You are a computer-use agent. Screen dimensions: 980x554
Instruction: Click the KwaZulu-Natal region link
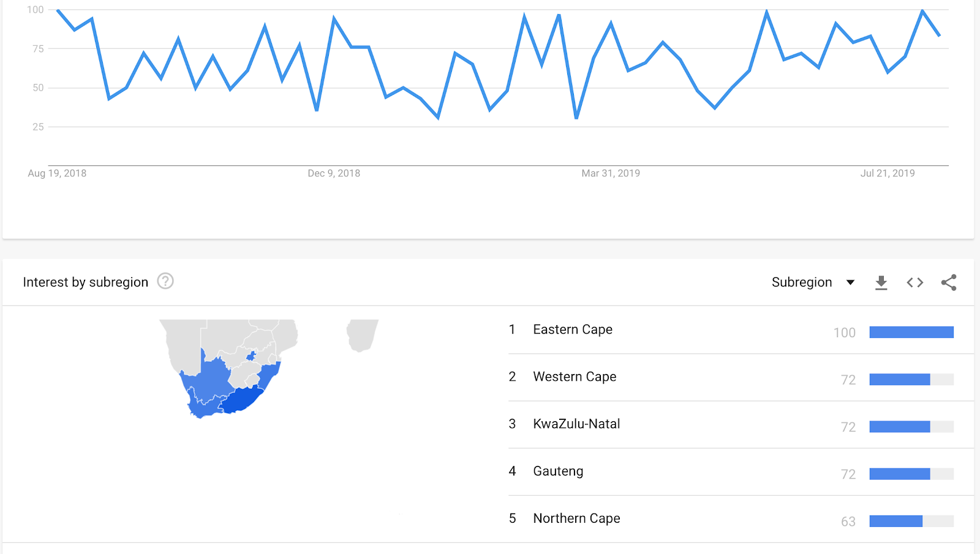click(x=576, y=424)
